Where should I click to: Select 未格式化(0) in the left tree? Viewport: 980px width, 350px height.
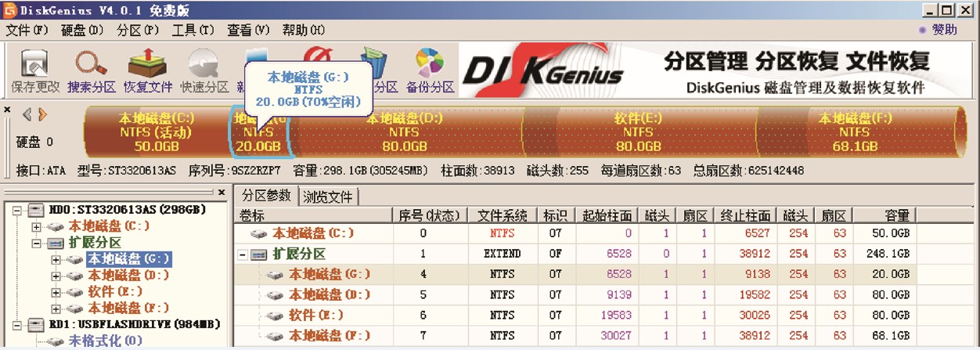[106, 341]
